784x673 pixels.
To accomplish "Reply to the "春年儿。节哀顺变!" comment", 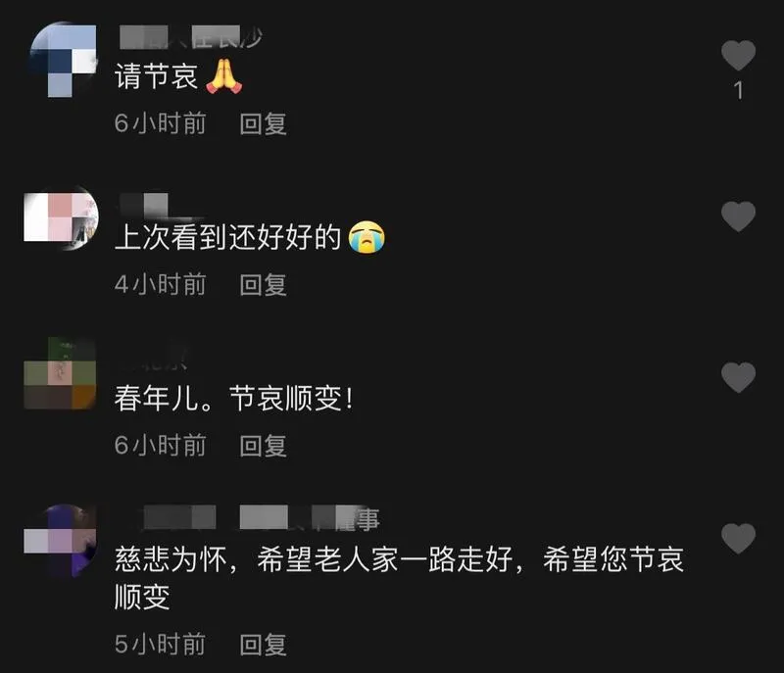I will point(263,446).
